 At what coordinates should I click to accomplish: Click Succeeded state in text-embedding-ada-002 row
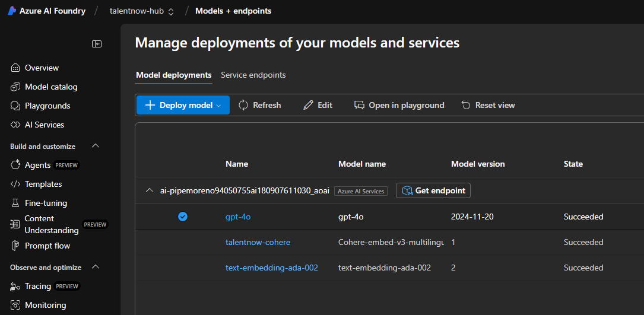click(583, 268)
